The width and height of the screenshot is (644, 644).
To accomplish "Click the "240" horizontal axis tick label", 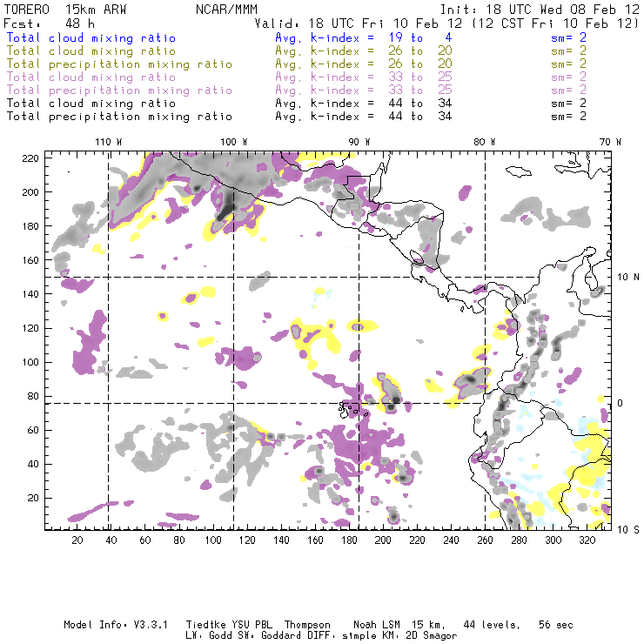I will [x=451, y=540].
